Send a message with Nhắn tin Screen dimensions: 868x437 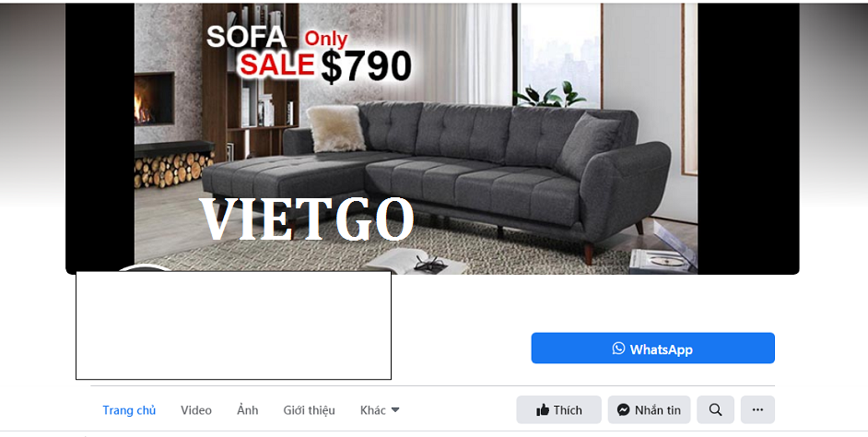pyautogui.click(x=649, y=410)
